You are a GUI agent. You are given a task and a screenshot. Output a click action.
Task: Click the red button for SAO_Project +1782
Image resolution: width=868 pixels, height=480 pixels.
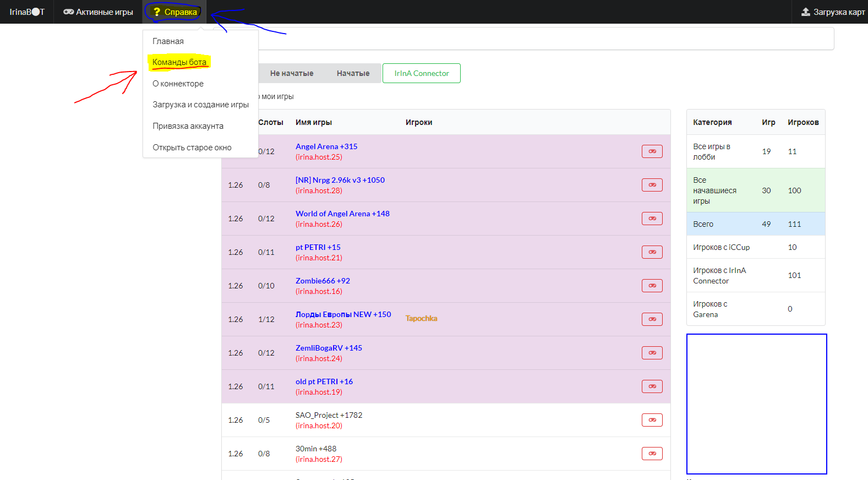(x=652, y=420)
